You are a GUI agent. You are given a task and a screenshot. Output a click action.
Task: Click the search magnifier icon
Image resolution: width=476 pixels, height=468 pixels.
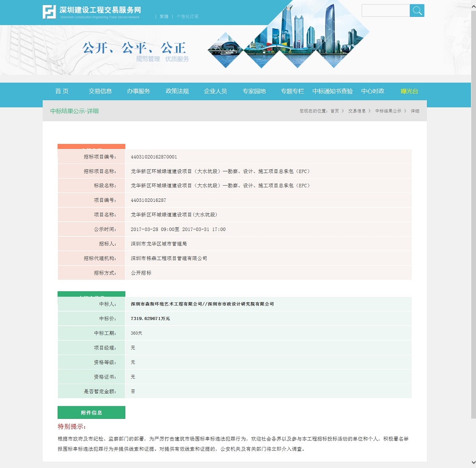[x=417, y=11]
